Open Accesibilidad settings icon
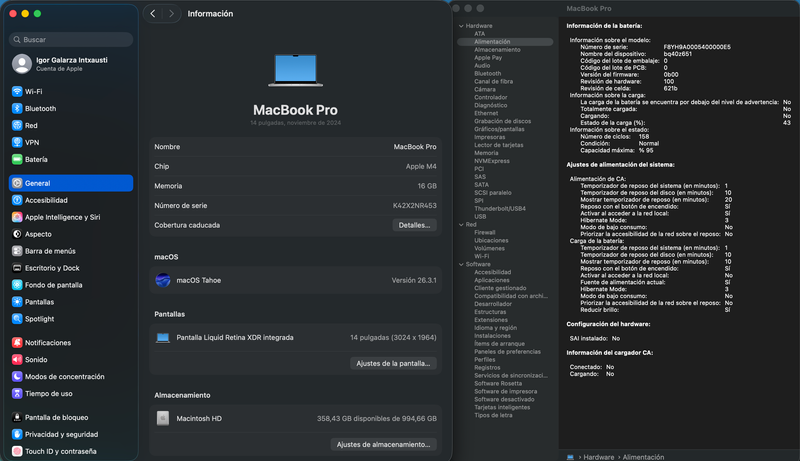Viewport: 800px width, 461px height. 17,200
